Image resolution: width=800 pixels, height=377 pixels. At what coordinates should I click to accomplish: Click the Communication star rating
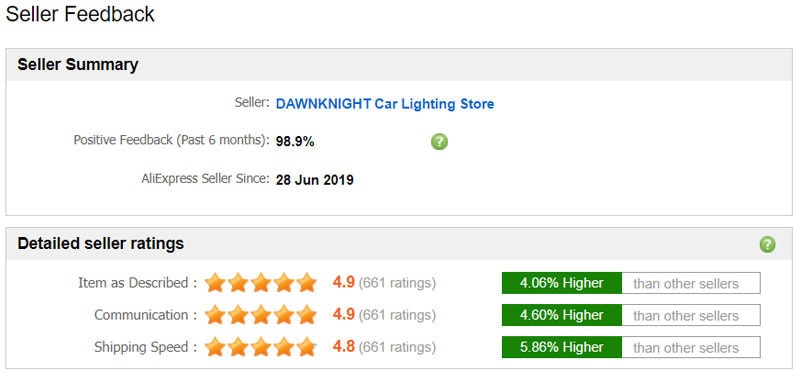pyautogui.click(x=261, y=315)
